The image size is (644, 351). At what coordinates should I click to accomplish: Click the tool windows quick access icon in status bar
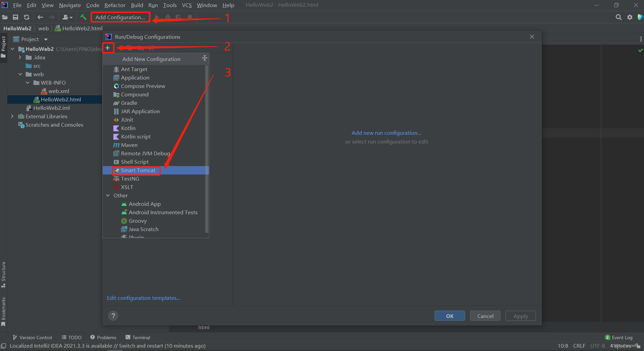[x=4, y=346]
